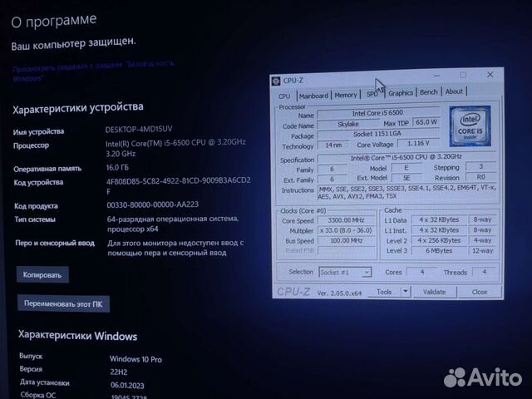
Task: Click the Core Speed value 3300.00 MHz
Action: [x=346, y=220]
